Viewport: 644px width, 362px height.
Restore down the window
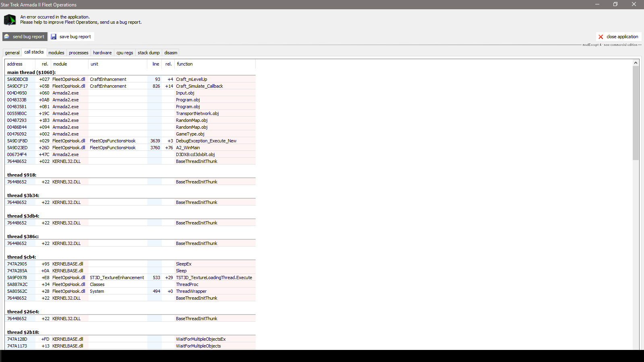point(615,4)
